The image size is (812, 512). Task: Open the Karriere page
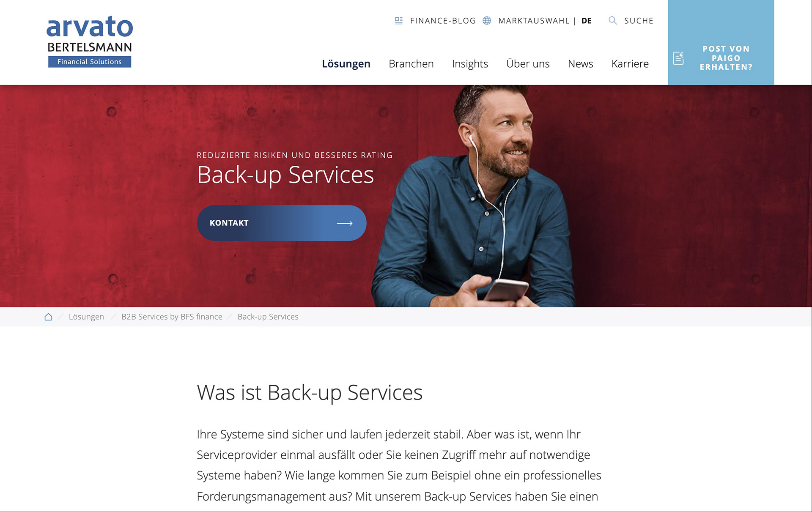630,64
